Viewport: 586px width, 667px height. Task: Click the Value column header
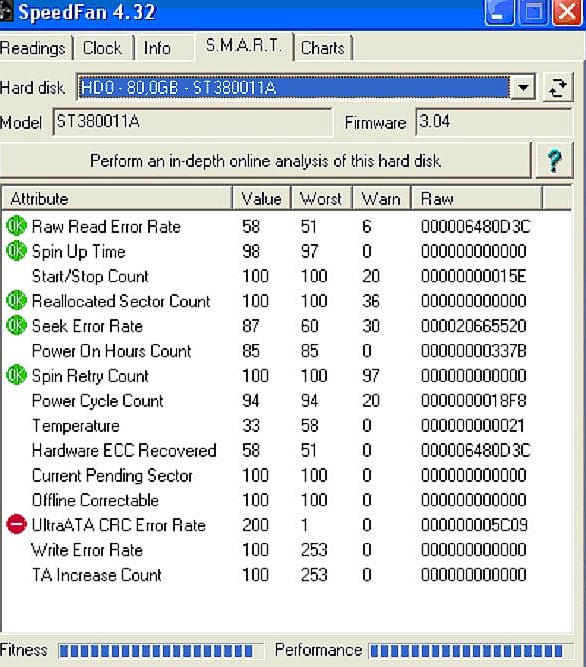coord(262,199)
